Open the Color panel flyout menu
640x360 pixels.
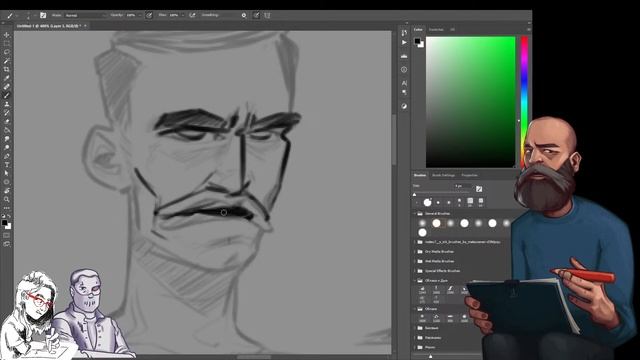pos(529,29)
